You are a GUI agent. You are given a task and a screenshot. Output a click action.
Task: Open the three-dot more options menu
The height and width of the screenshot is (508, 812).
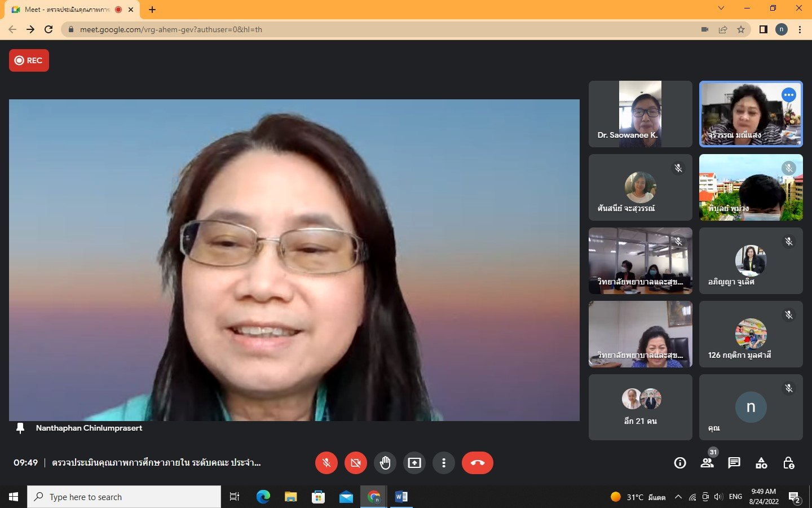coord(444,463)
